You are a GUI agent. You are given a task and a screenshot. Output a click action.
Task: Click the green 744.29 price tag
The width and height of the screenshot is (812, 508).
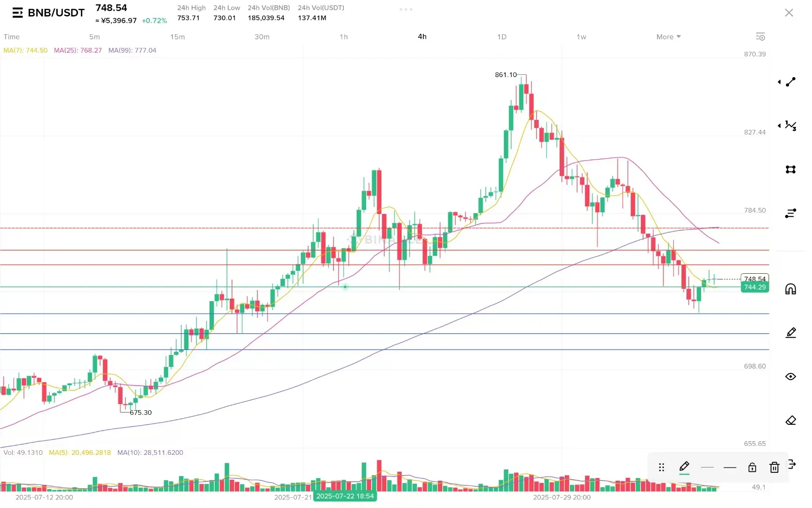[x=755, y=287]
